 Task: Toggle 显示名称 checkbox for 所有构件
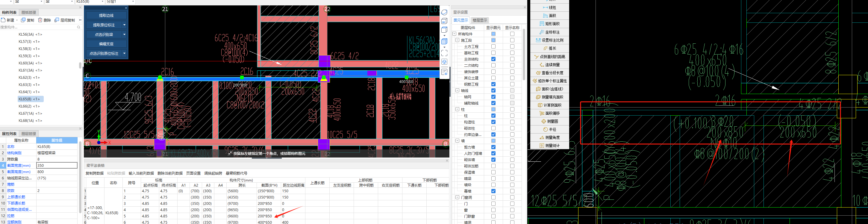tap(512, 34)
